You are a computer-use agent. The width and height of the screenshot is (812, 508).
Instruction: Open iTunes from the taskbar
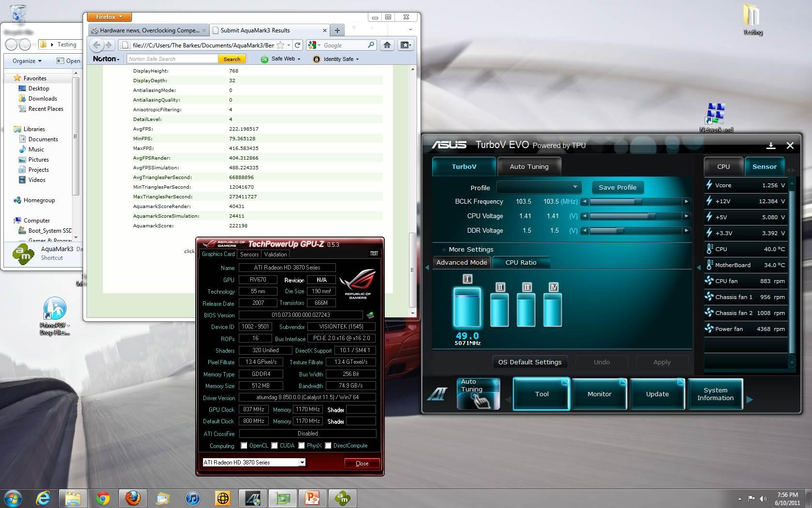[x=192, y=498]
